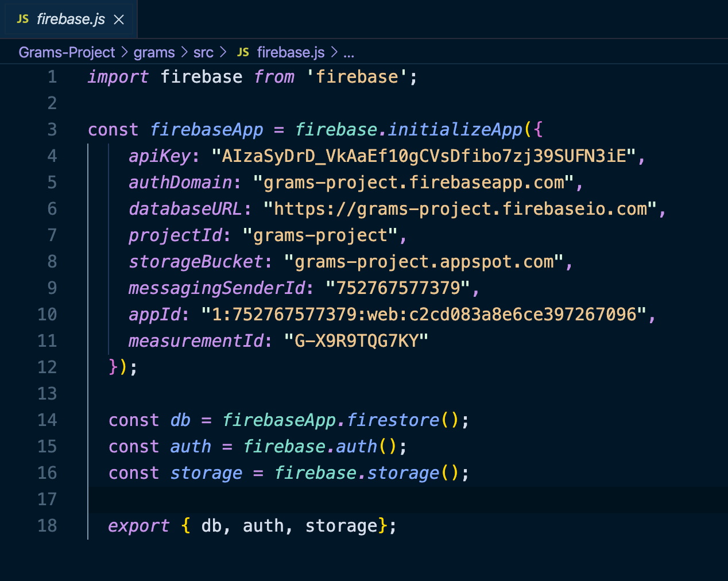Click firebase.storage() call on line 16
The width and height of the screenshot is (728, 581).
tap(367, 473)
